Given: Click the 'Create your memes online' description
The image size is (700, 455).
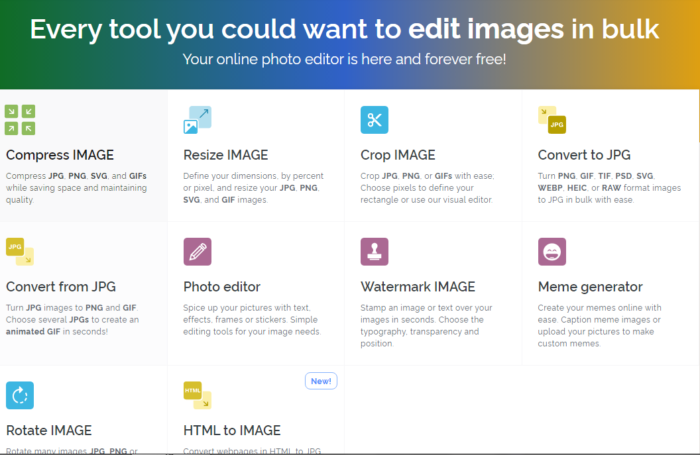Looking at the screenshot, I should coord(600,326).
